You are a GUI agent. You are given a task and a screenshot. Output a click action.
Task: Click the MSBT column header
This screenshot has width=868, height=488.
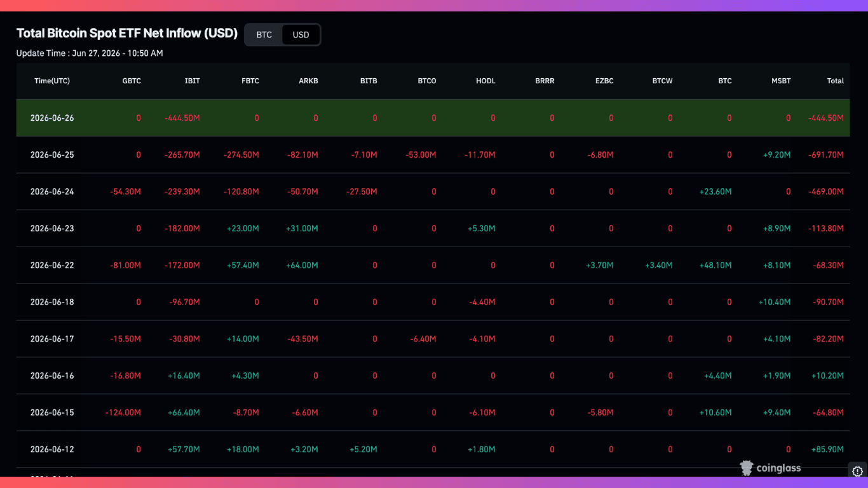781,81
